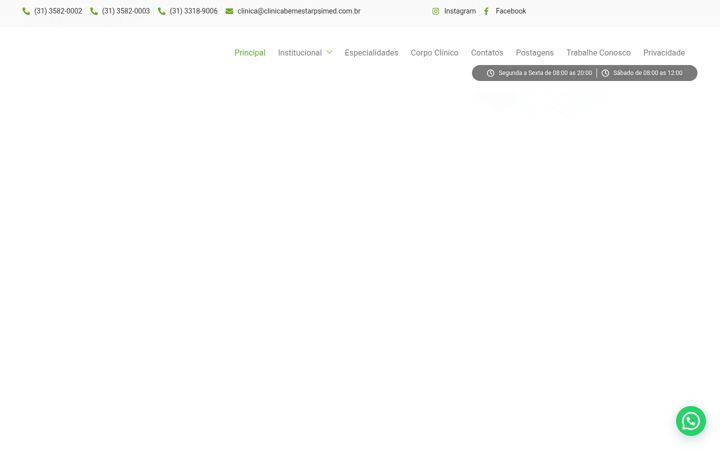Call the number (31) 3582-0003

126,11
